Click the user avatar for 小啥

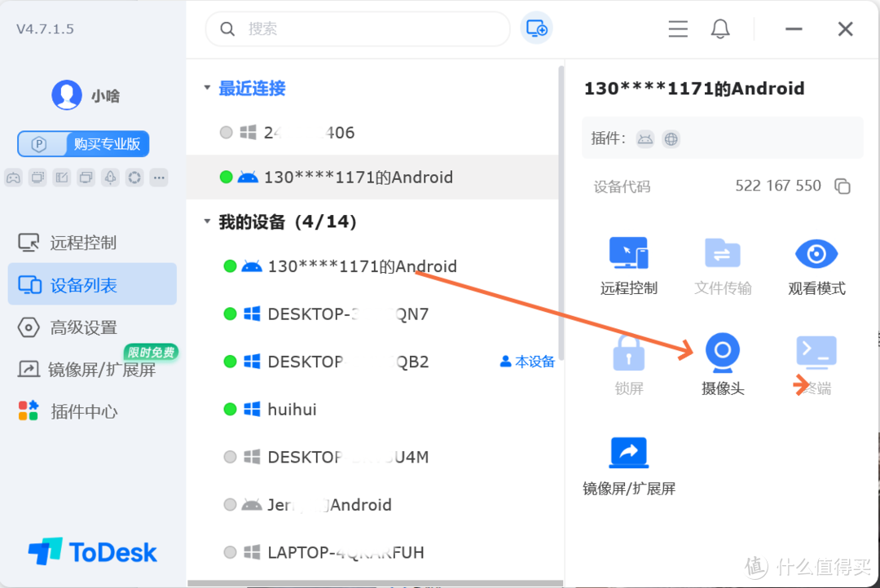67,94
